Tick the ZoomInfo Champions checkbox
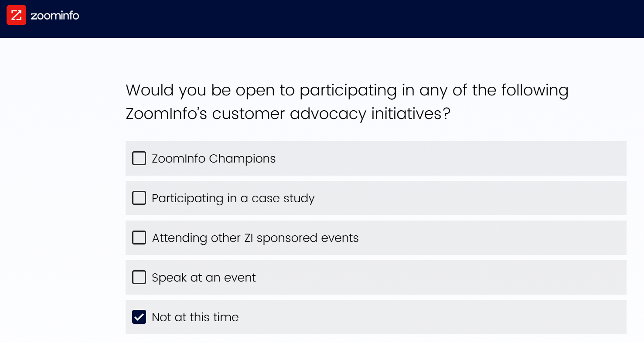 139,158
